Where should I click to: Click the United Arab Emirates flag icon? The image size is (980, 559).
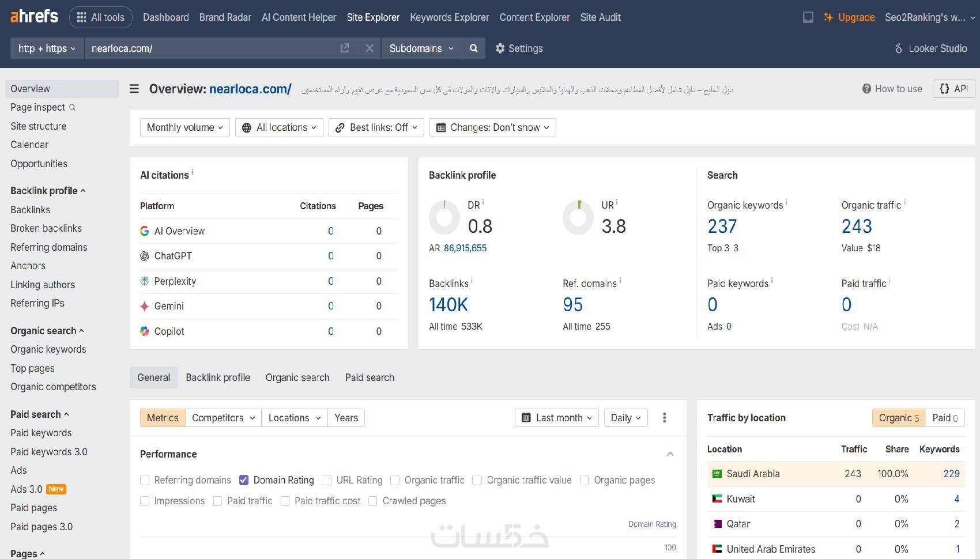point(717,549)
